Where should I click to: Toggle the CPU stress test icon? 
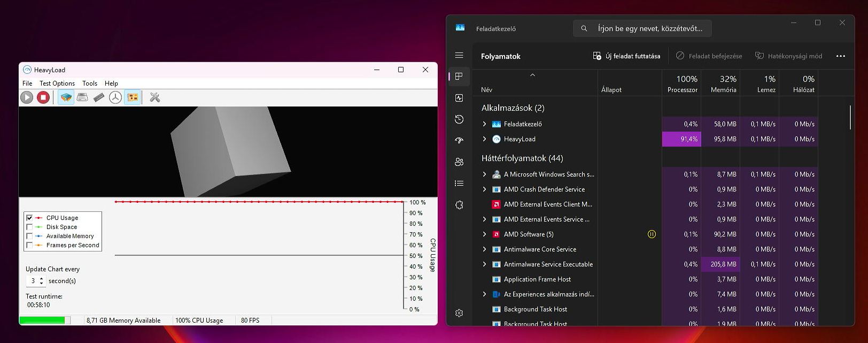[66, 97]
